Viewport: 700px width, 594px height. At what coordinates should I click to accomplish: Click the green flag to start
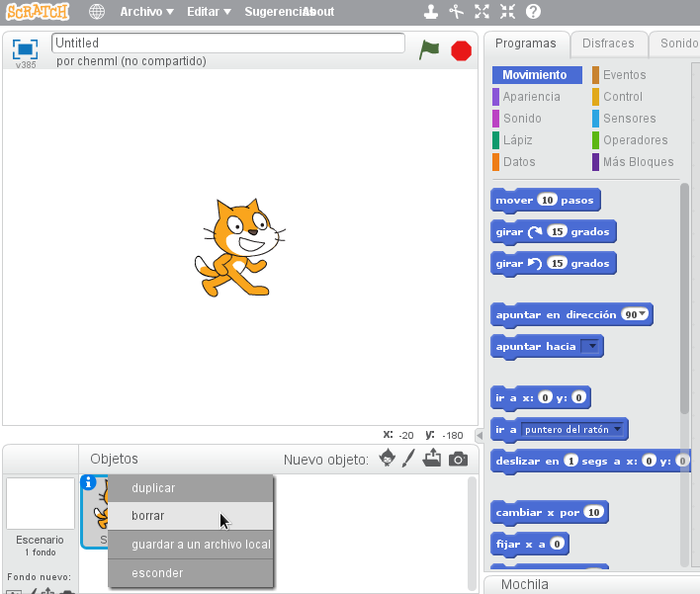point(429,49)
